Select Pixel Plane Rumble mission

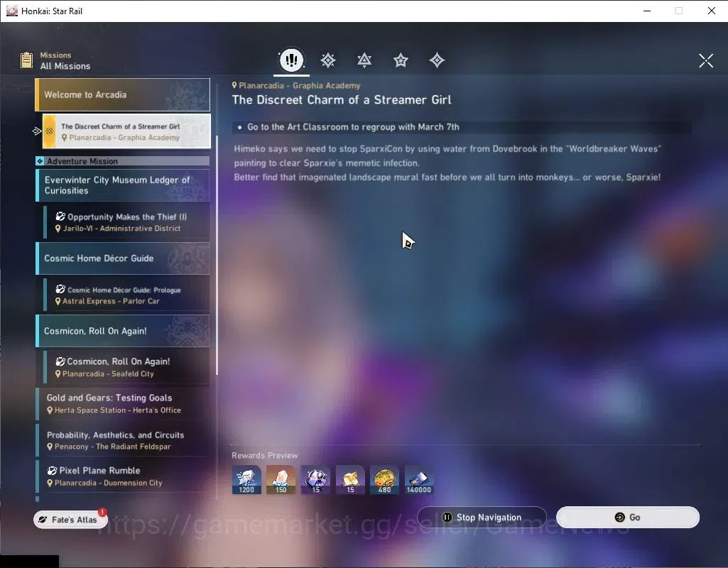tap(123, 476)
